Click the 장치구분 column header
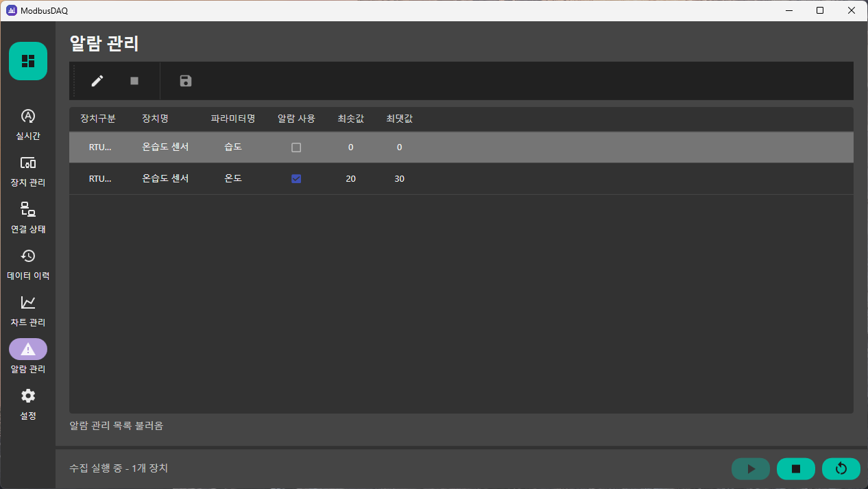 pos(98,119)
